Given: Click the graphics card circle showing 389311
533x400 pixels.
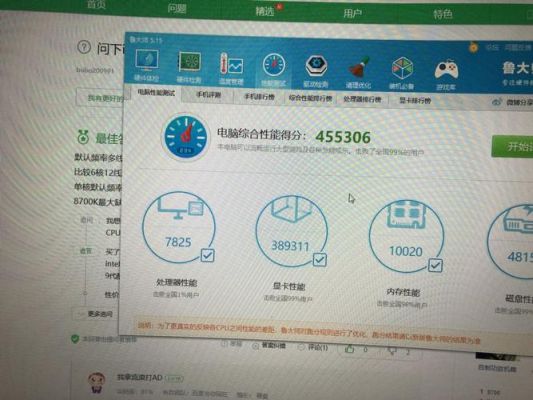Looking at the screenshot, I should 292,231.
